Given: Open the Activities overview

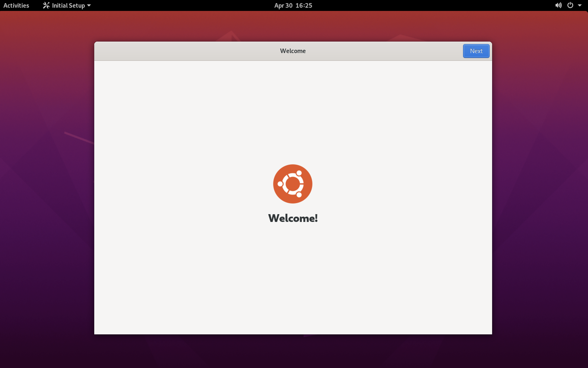Looking at the screenshot, I should click(x=16, y=5).
